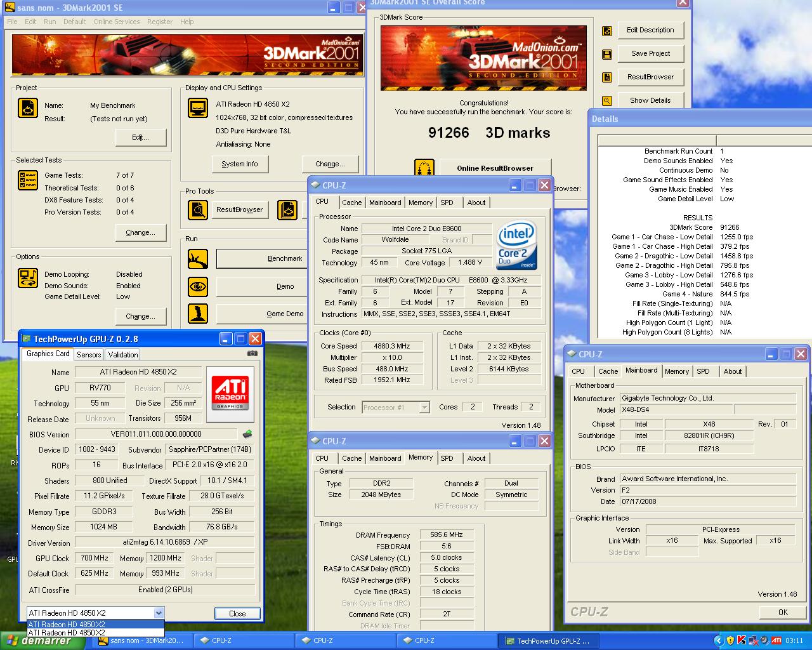The width and height of the screenshot is (812, 650).
Task: Click the Demo eye icon
Action: point(198,286)
